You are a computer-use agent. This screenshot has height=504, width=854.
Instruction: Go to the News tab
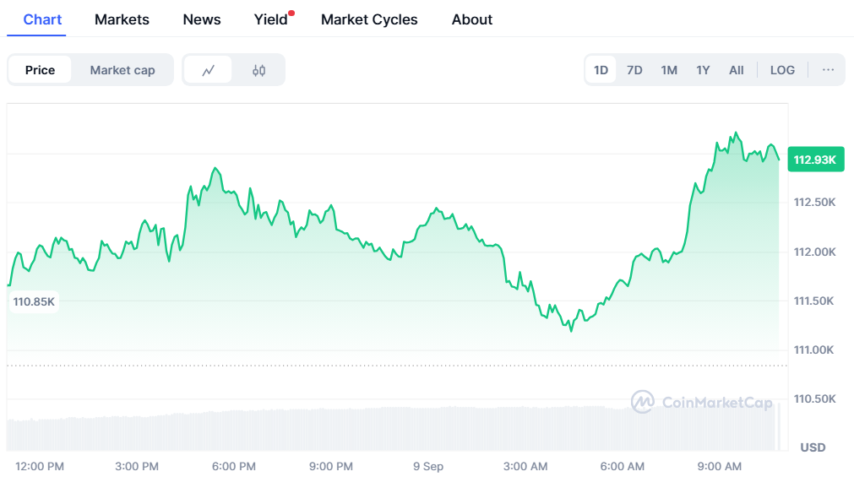click(x=202, y=19)
